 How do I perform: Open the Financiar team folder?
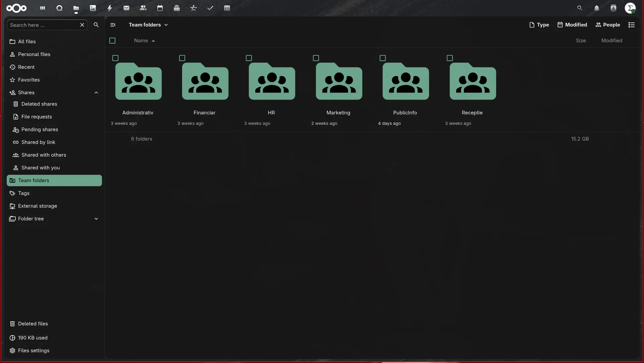[x=205, y=81]
